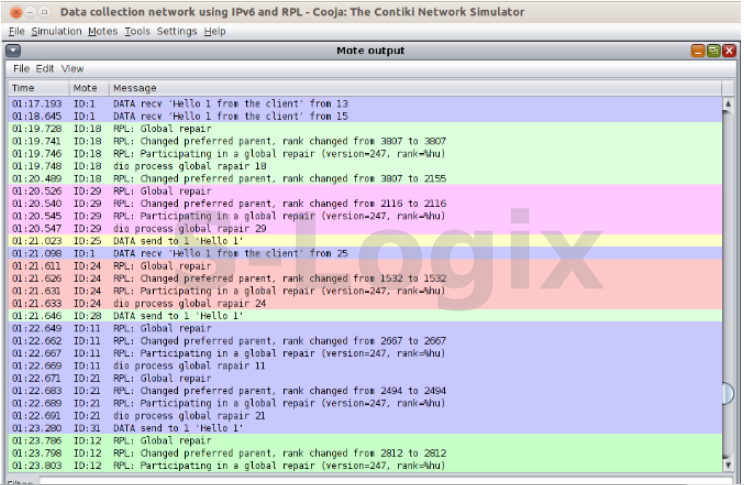Expand the View menu in Mote output

[72, 69]
